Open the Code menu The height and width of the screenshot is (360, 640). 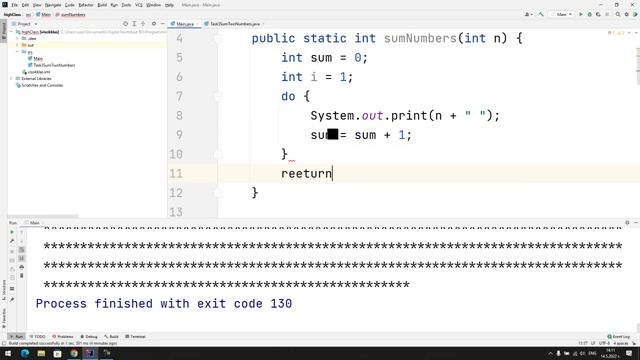pyautogui.click(x=69, y=5)
